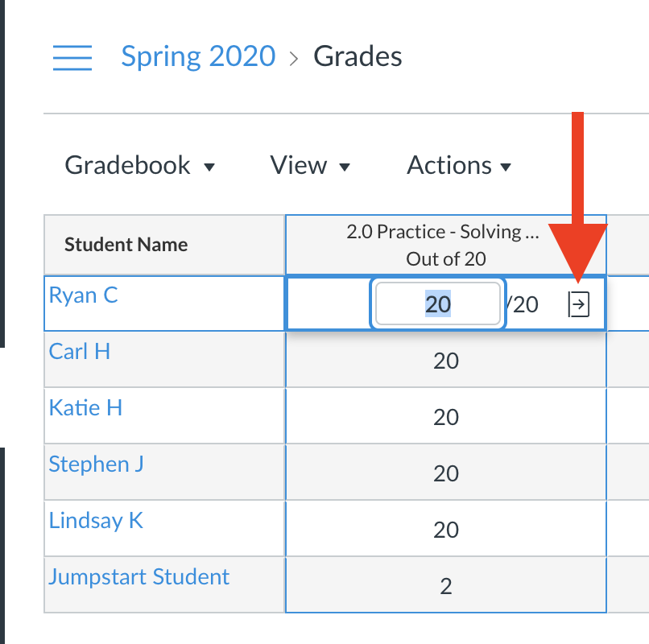Open Katie H student link

(85, 407)
